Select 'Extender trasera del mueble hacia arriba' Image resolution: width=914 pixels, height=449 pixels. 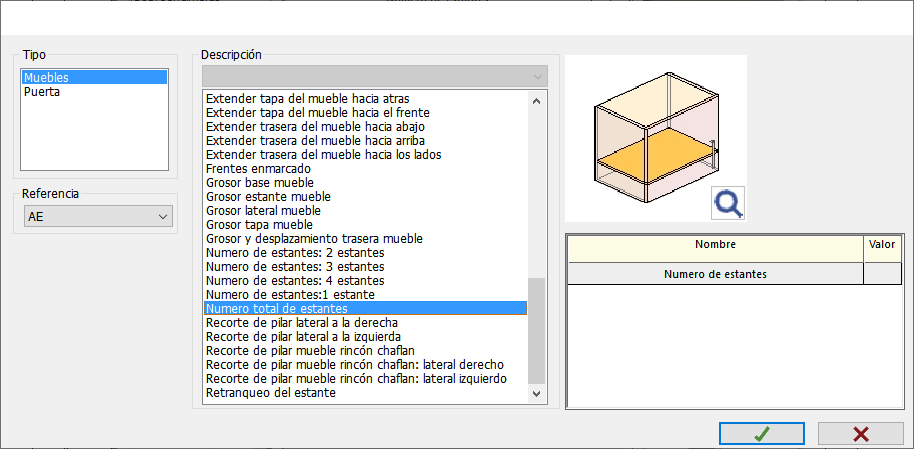point(365,141)
